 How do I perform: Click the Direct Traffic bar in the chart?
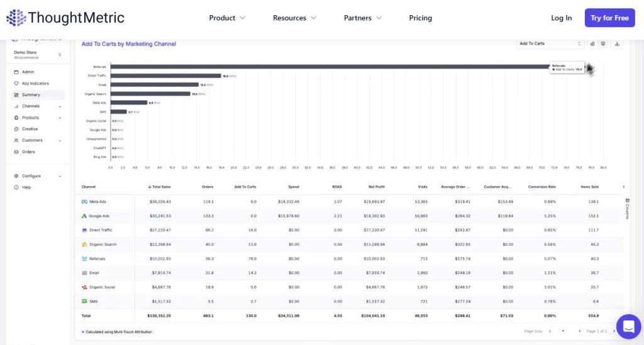click(166, 75)
